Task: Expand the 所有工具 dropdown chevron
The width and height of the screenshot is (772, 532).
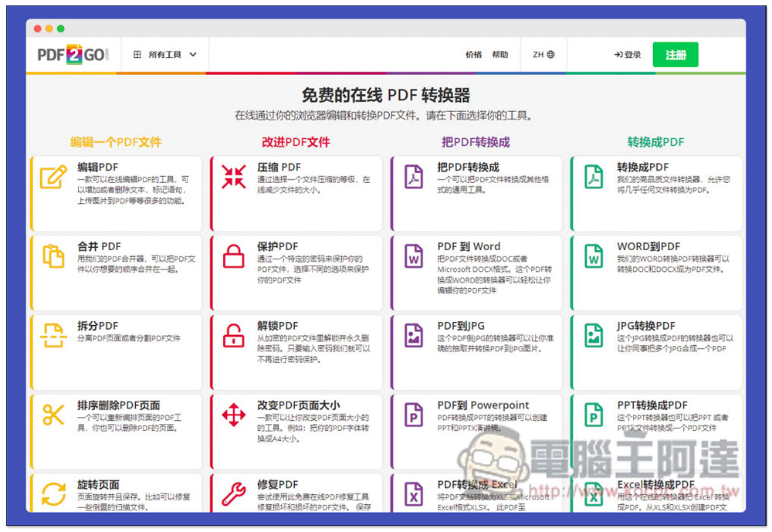Action: coord(193,55)
